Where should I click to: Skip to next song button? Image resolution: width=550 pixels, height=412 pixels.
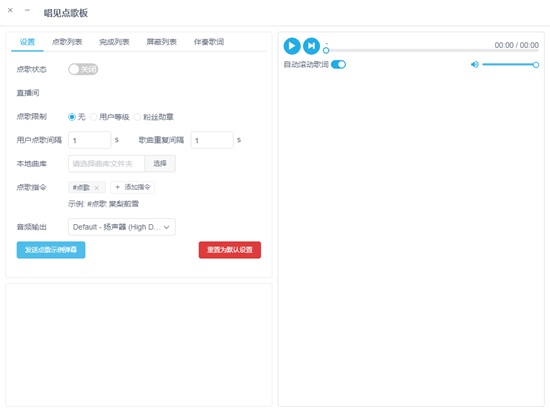[x=311, y=46]
